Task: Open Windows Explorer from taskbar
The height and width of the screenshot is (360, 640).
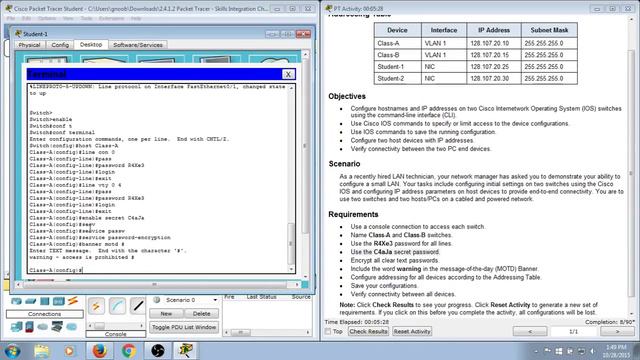Action: pyautogui.click(x=42, y=351)
